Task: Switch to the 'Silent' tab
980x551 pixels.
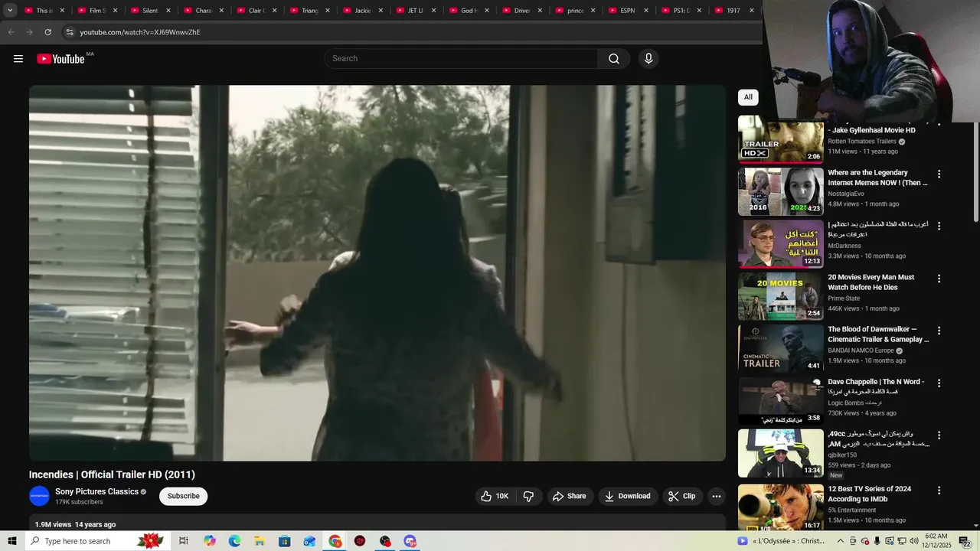Action: pyautogui.click(x=143, y=11)
